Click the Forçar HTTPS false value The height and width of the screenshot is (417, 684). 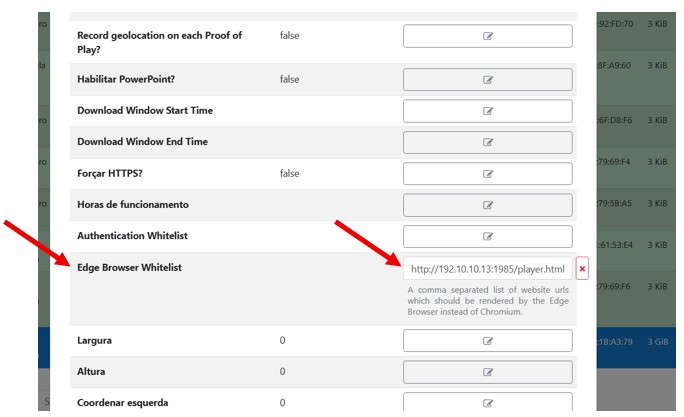[x=289, y=173]
